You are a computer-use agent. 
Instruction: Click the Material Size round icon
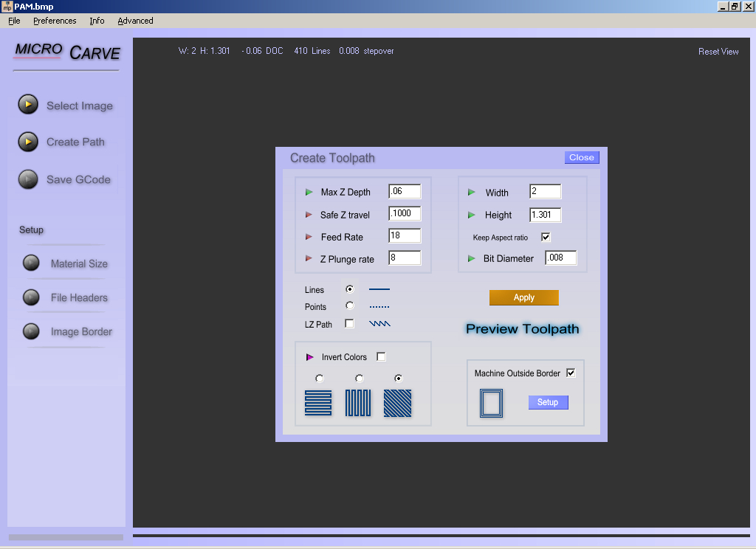31,263
